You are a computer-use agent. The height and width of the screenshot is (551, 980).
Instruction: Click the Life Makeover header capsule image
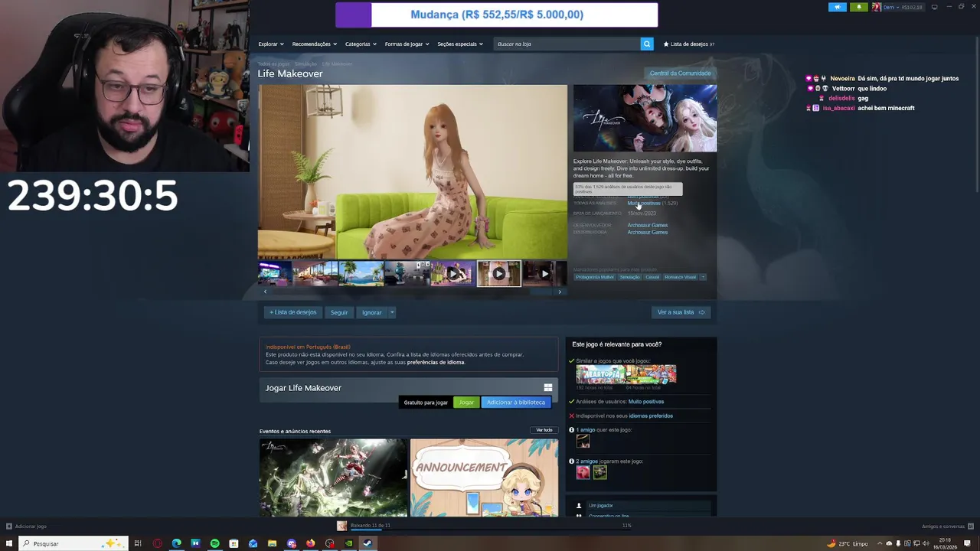[645, 118]
